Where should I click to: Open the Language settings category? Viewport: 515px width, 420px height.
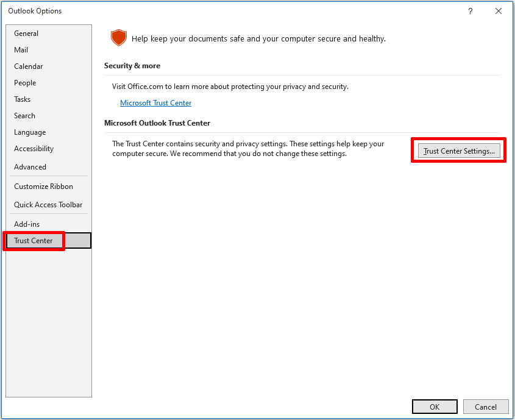30,132
